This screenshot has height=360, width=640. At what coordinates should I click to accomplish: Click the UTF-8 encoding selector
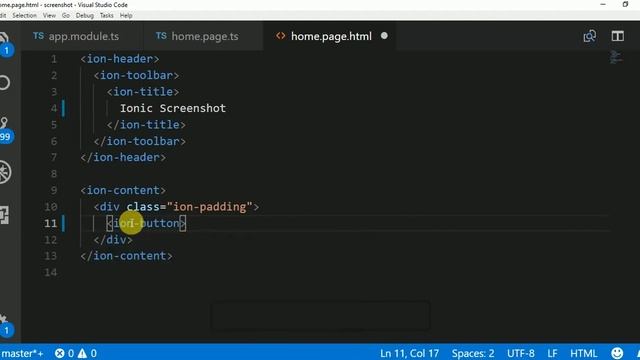(520, 353)
